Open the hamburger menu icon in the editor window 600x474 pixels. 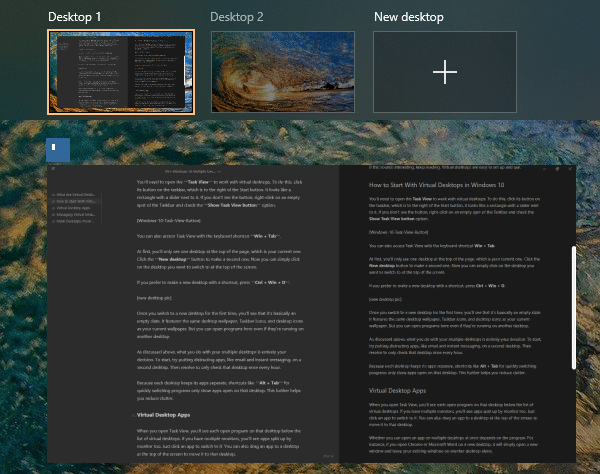click(x=53, y=168)
